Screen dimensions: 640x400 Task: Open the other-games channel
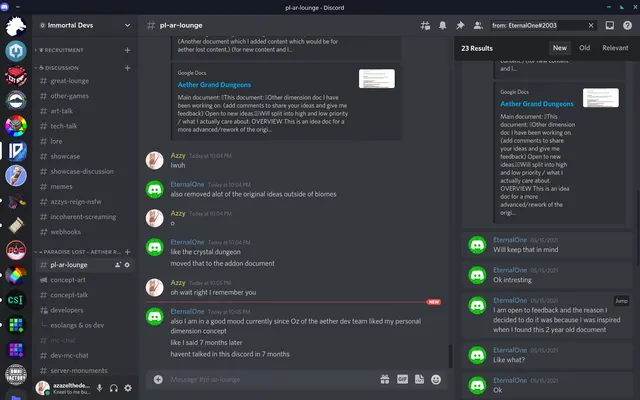click(85, 96)
